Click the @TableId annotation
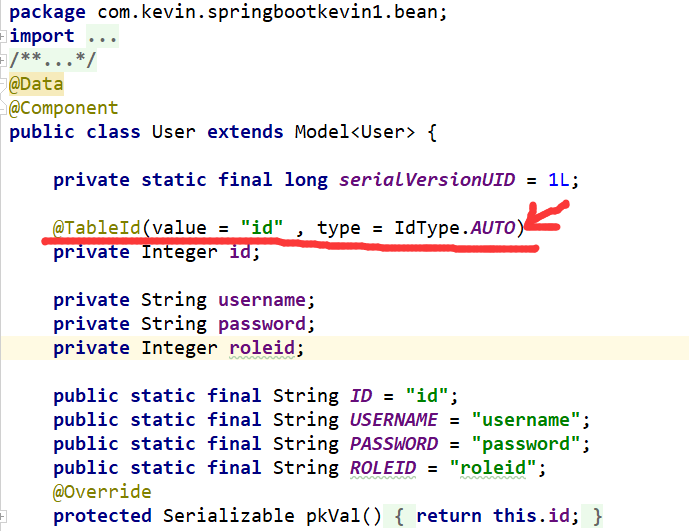This screenshot has width=689, height=531. (97, 228)
